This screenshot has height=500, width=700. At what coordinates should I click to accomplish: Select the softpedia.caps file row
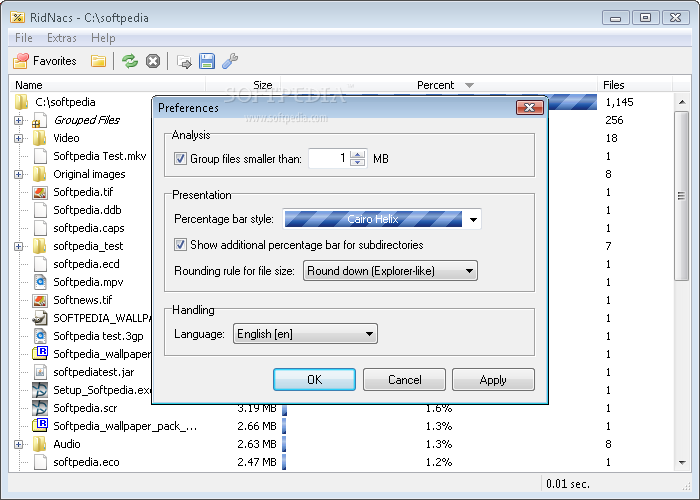point(89,228)
